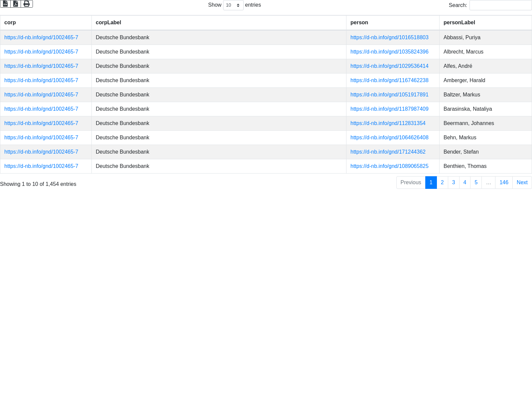Open corp link in Benthien, Thomas row
The height and width of the screenshot is (399, 532).
point(41,166)
